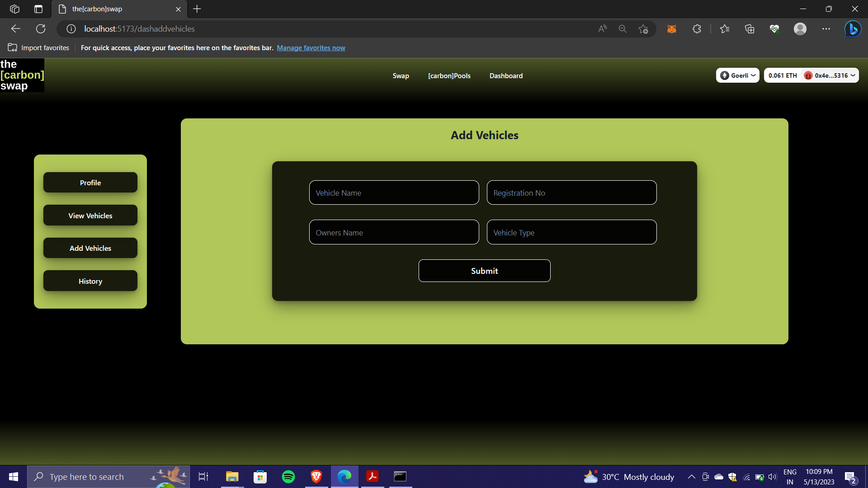Click the back navigation arrow

point(15,28)
